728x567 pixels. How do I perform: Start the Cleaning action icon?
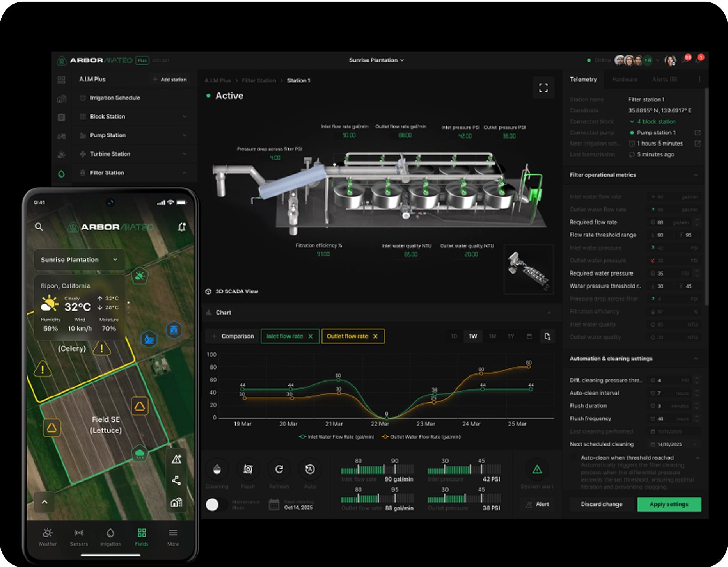(x=217, y=469)
